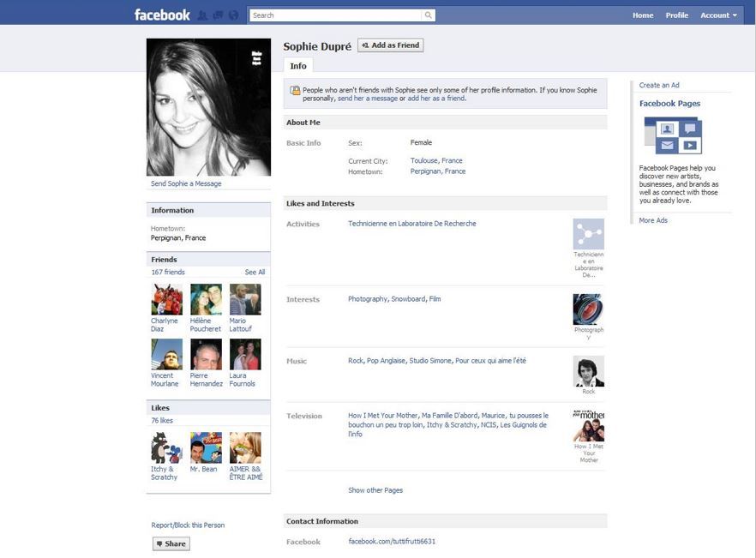The height and width of the screenshot is (558, 756).
Task: Open Laura Fournols friend photo
Action: click(245, 354)
